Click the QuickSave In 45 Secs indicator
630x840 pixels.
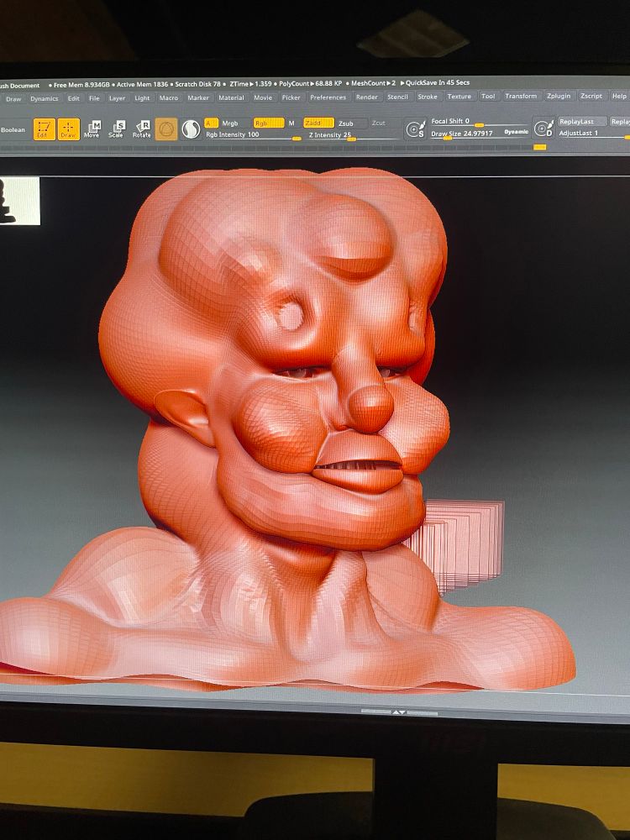[434, 83]
